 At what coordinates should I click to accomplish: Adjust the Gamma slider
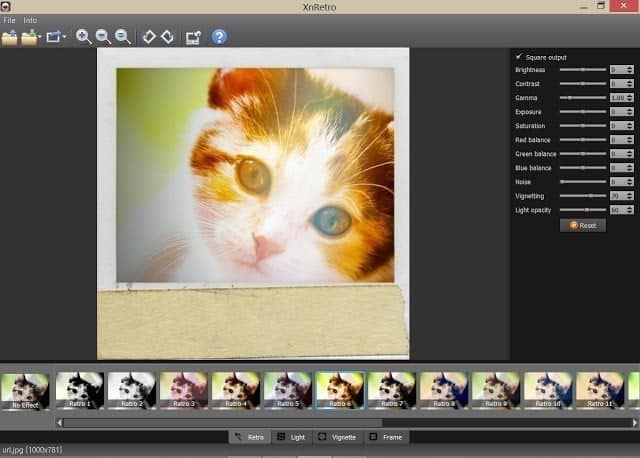[x=583, y=98]
